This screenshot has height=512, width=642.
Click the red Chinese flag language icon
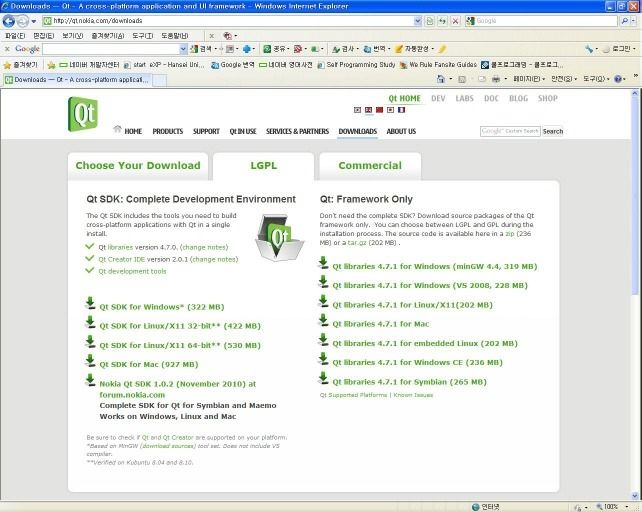(380, 110)
